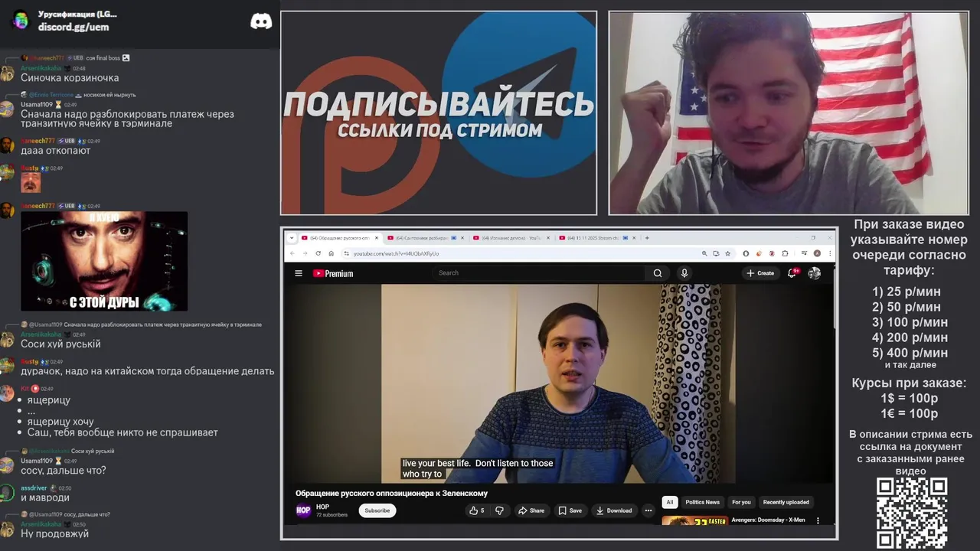
Task: Click the Discord logo icon
Action: [261, 21]
